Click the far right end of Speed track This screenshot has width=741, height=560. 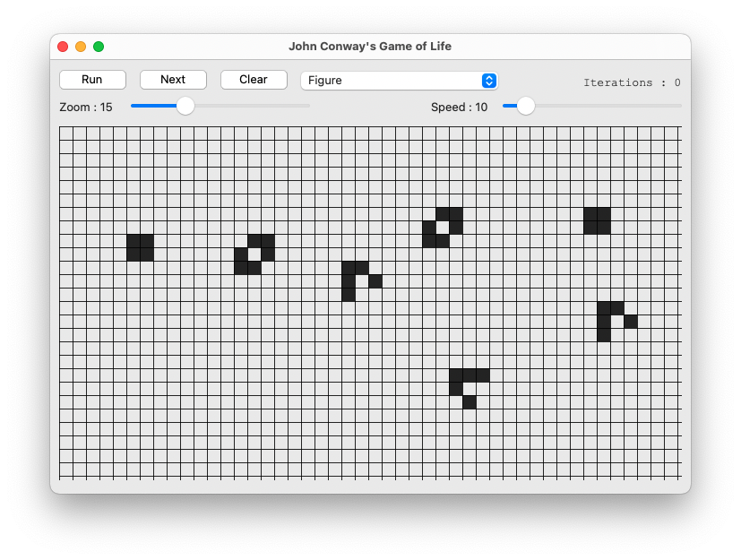679,106
